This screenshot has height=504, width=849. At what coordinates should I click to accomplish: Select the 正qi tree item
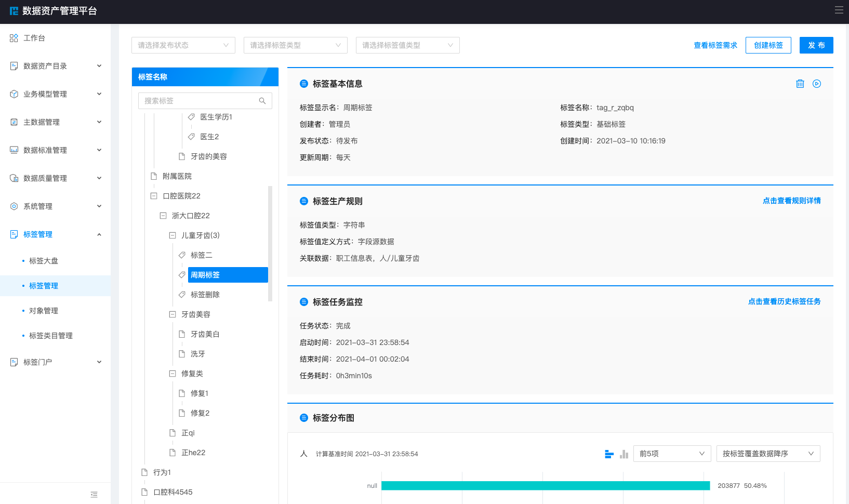pos(188,433)
